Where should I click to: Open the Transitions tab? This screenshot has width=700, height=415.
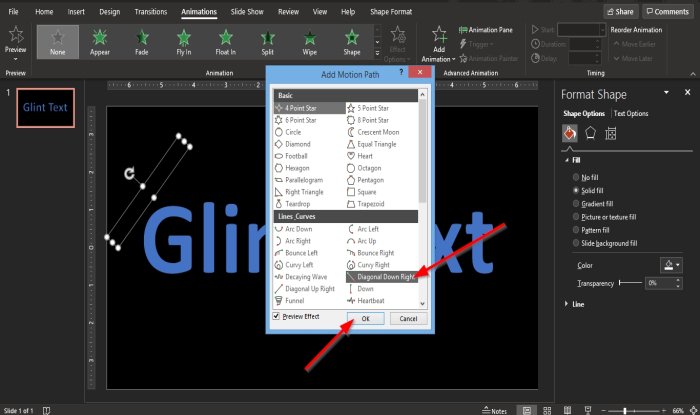[x=151, y=12]
